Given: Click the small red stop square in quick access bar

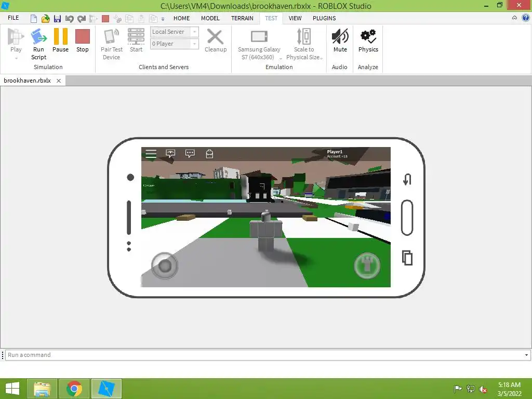Looking at the screenshot, I should (x=105, y=18).
